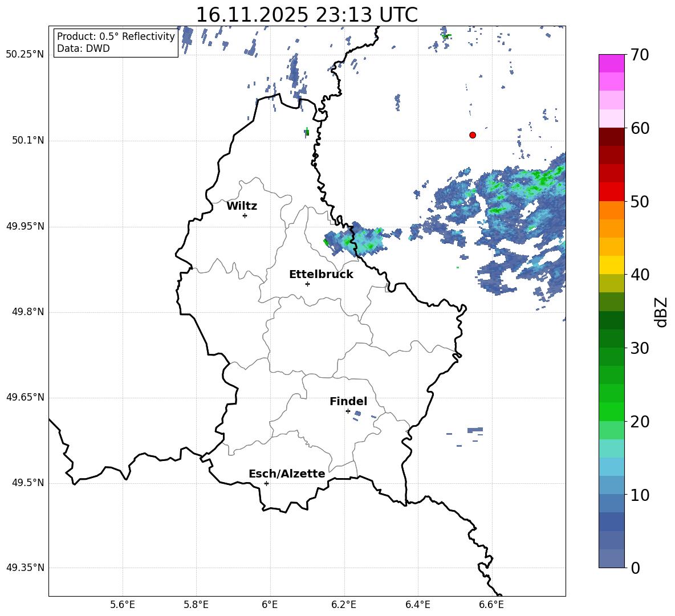Screen dimensions: 675x616
Task: Click the 6.2°E longitude label
Action: [344, 605]
